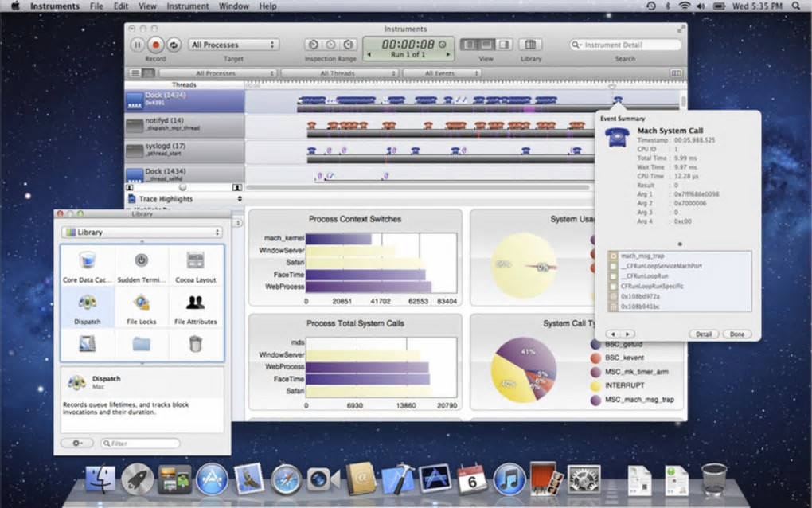Image resolution: width=812 pixels, height=508 pixels.
Task: Pause the trace with the pause button
Action: point(137,45)
